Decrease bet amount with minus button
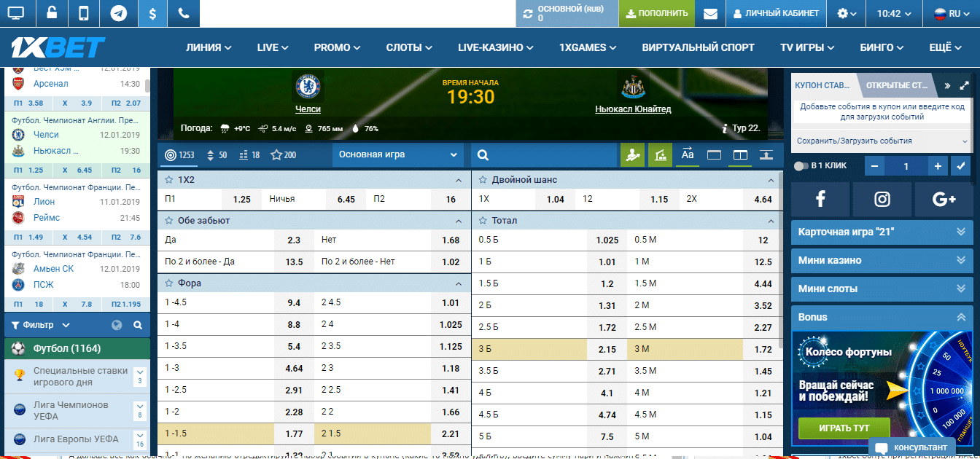The image size is (980, 459). (875, 166)
